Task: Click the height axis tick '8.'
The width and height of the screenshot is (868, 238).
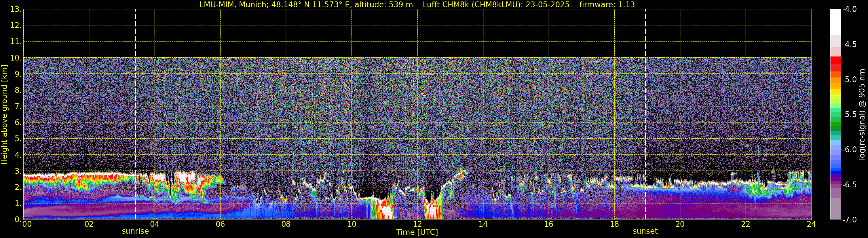Action: [x=18, y=90]
